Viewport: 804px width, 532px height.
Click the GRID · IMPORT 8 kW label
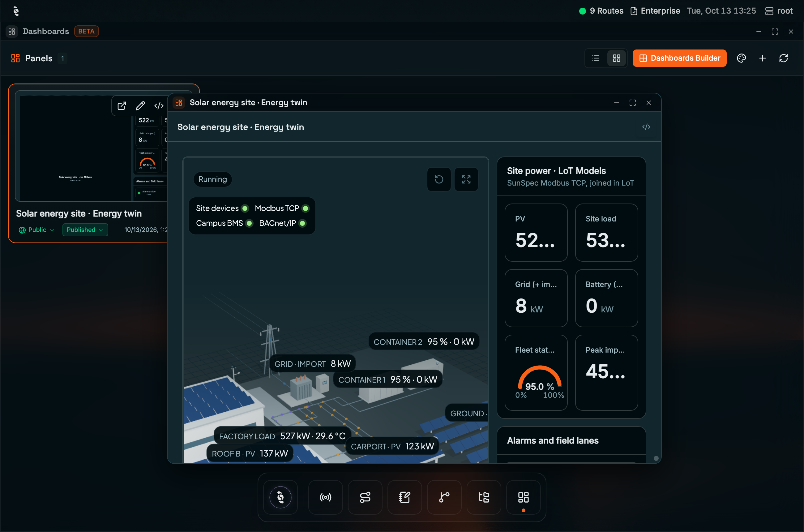(312, 364)
